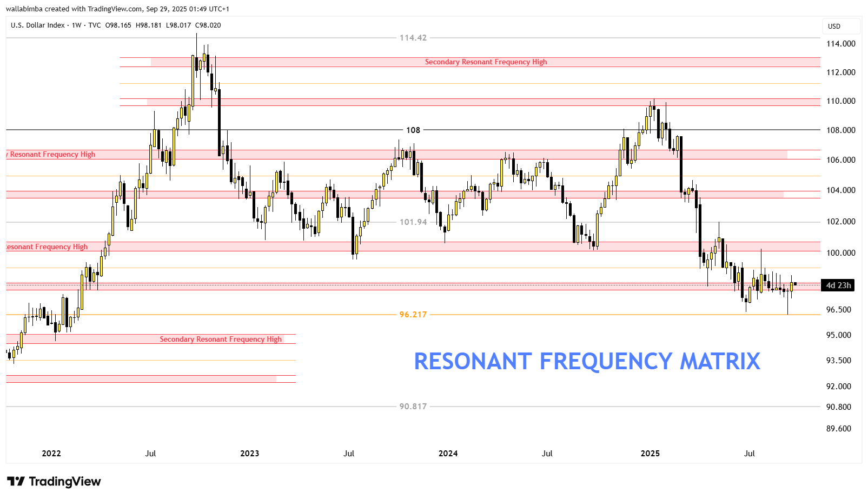Click 2025 on the time axis
This screenshot has width=868, height=499.
(650, 454)
